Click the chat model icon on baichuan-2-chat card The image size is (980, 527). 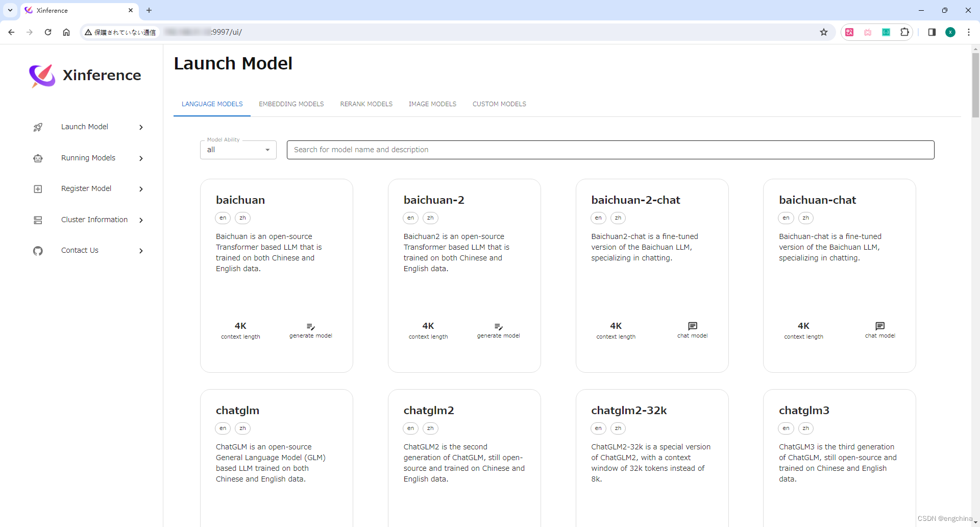click(693, 326)
